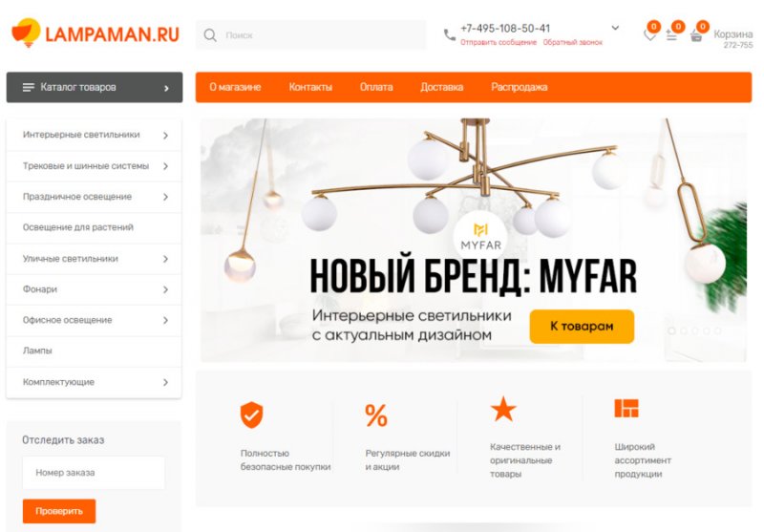This screenshot has height=532, width=764.
Task: Select the first banner slider dot
Action: 671,330
